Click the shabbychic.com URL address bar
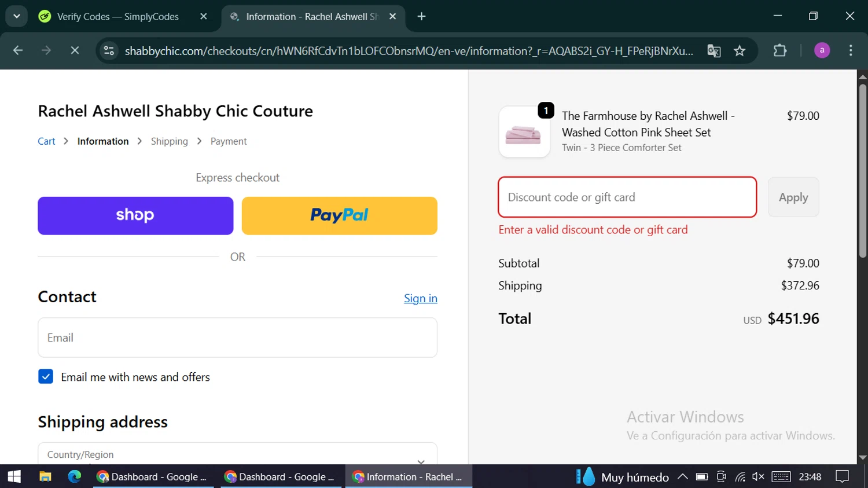868x488 pixels. 409,51
